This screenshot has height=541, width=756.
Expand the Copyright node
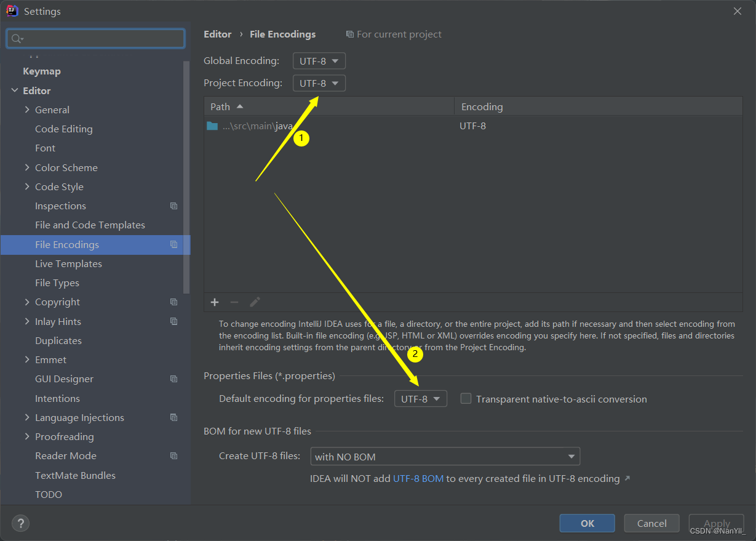(x=27, y=302)
